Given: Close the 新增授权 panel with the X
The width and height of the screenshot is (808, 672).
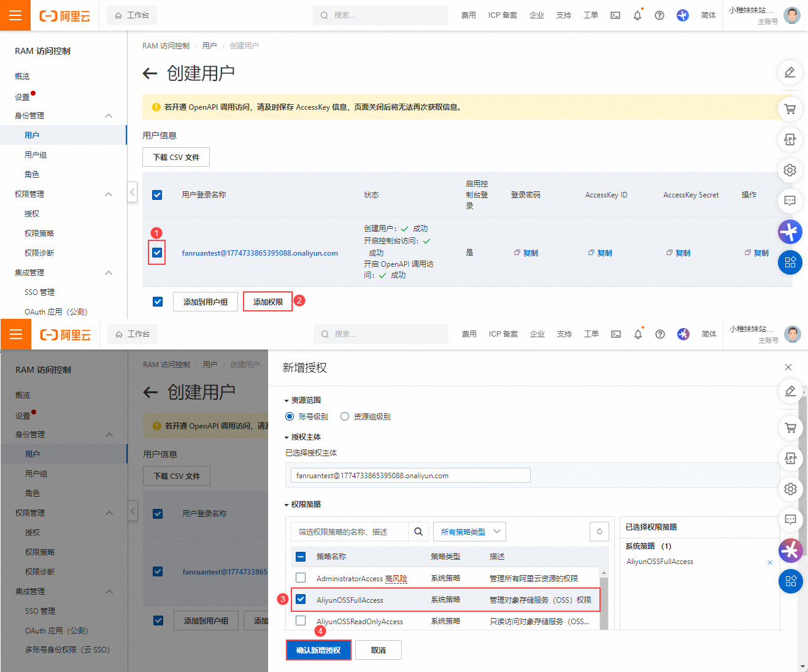Looking at the screenshot, I should 788,367.
